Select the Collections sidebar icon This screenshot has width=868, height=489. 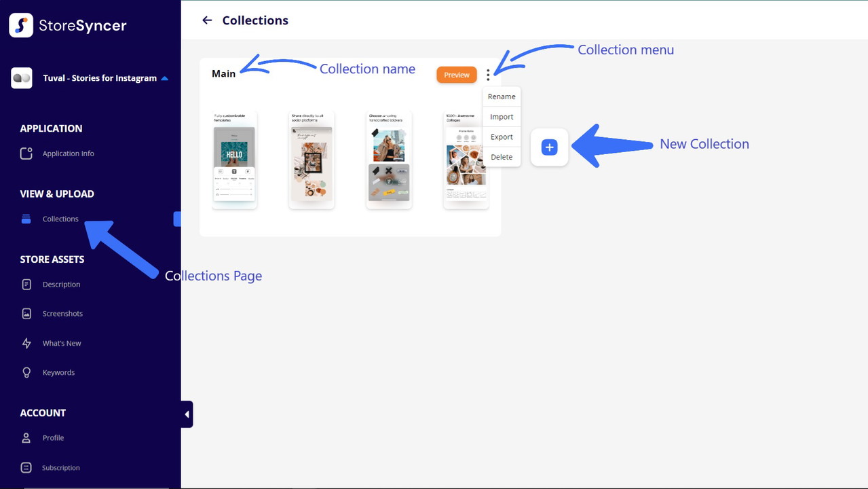click(x=26, y=219)
